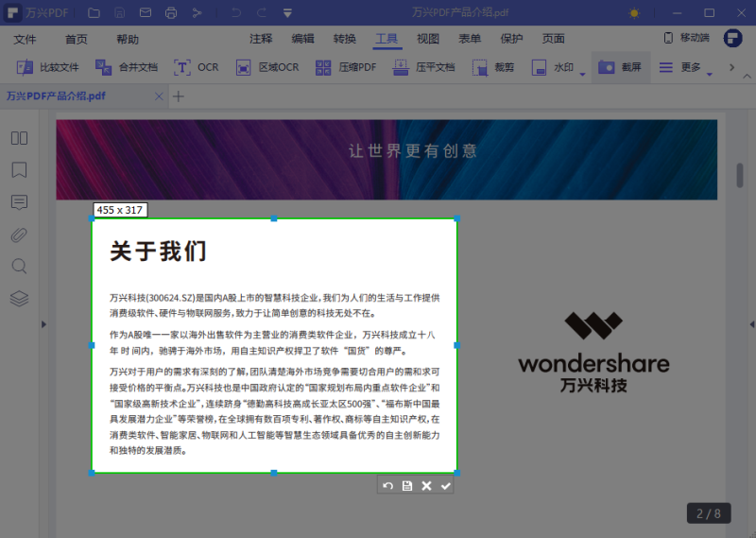
Task: Switch to the 页面 tab
Action: point(554,39)
